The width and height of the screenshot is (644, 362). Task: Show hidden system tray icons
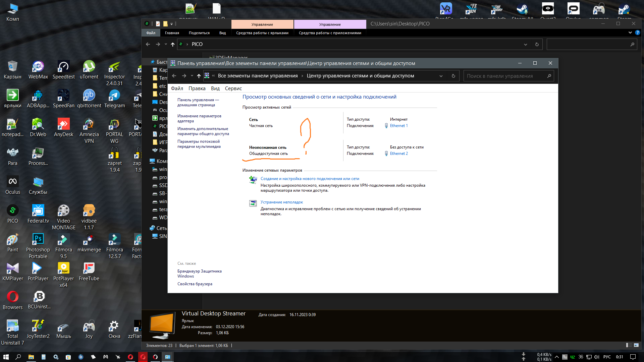pos(557,357)
